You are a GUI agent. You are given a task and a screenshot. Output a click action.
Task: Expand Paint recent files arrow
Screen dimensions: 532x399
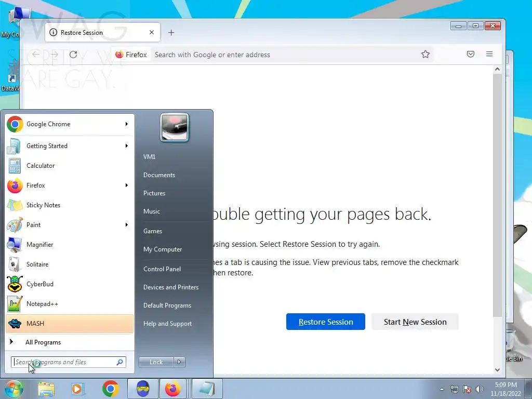(x=127, y=224)
